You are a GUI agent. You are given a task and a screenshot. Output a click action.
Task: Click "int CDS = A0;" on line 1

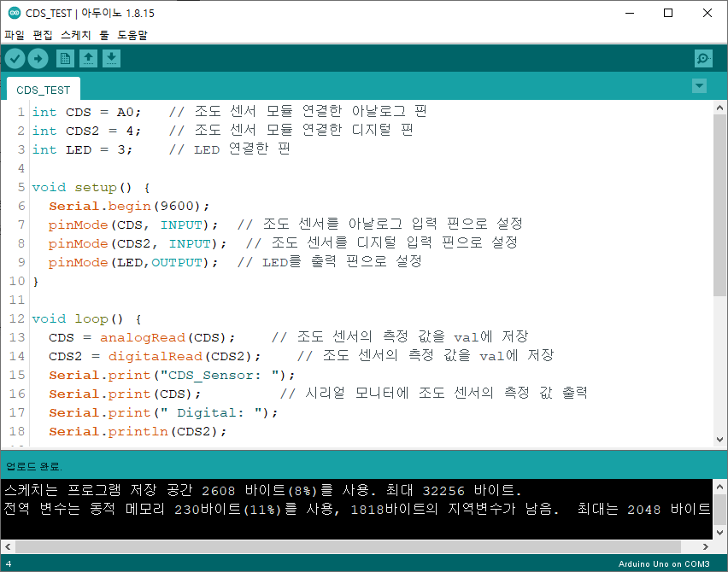coord(86,113)
